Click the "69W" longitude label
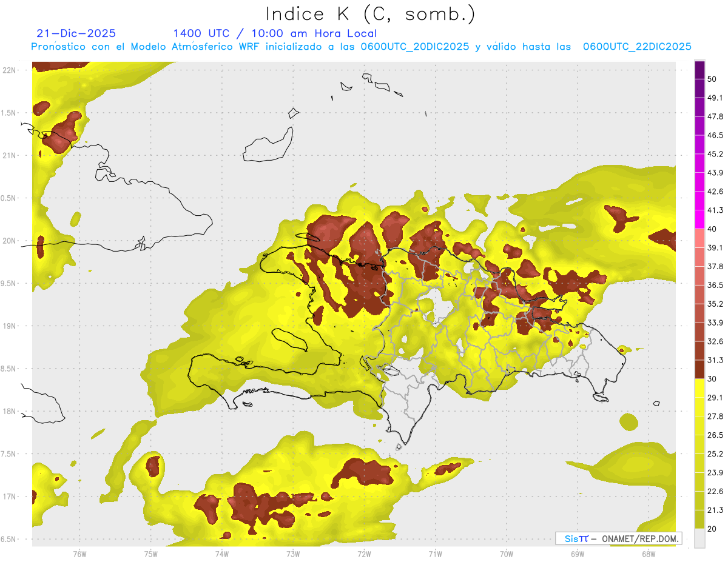The image size is (728, 562). click(x=578, y=554)
